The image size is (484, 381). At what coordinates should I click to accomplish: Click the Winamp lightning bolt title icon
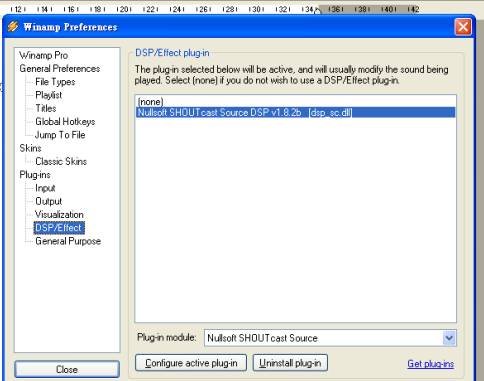point(13,26)
